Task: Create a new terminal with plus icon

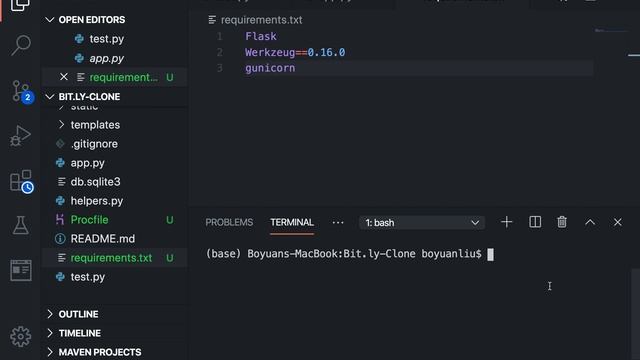Action: pos(507,222)
